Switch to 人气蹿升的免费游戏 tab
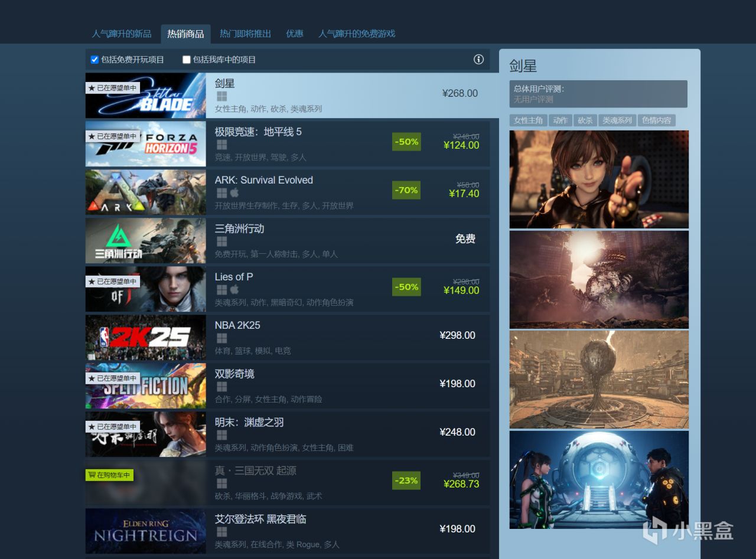The width and height of the screenshot is (756, 559). click(x=357, y=34)
